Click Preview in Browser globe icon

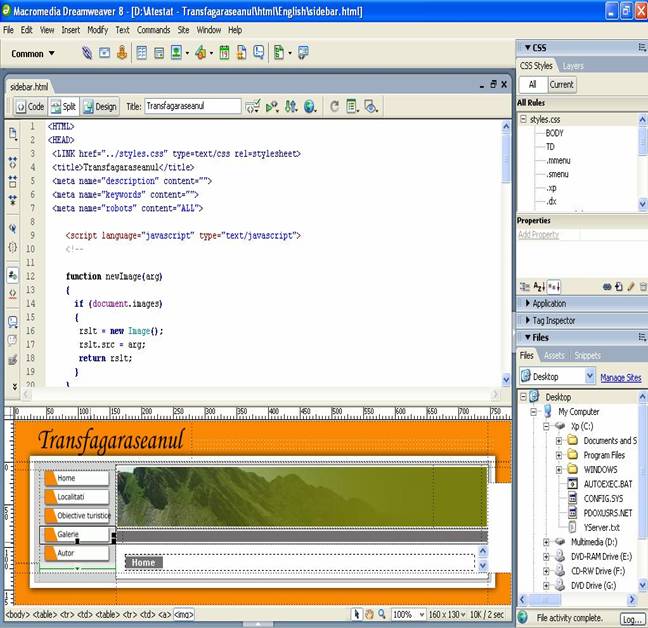(310, 106)
